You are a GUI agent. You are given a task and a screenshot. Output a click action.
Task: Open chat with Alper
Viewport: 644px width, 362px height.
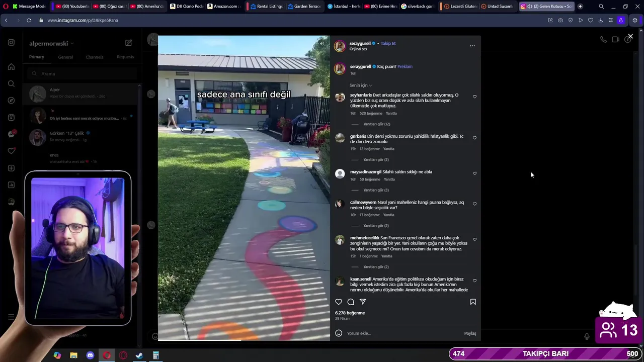(x=80, y=93)
